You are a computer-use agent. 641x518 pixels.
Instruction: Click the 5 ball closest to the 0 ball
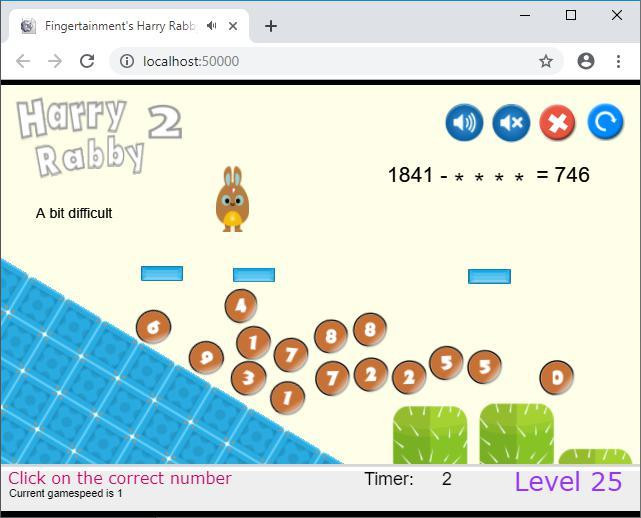coord(484,367)
